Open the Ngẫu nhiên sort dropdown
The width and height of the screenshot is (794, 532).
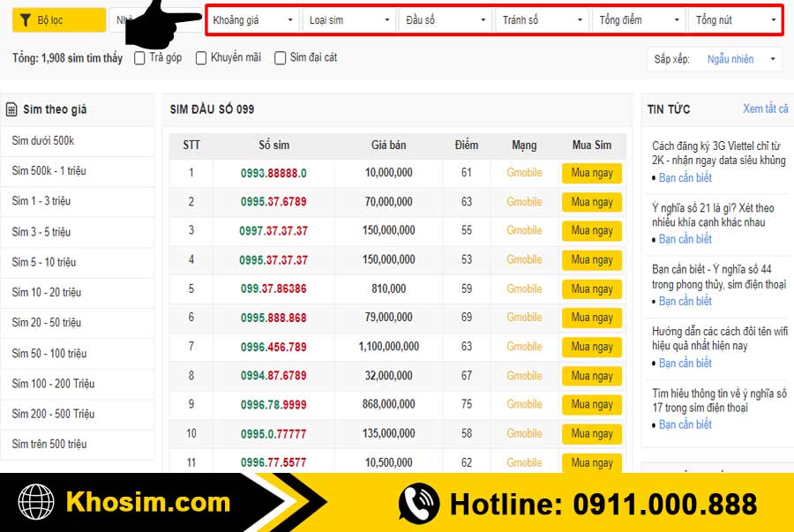point(742,59)
